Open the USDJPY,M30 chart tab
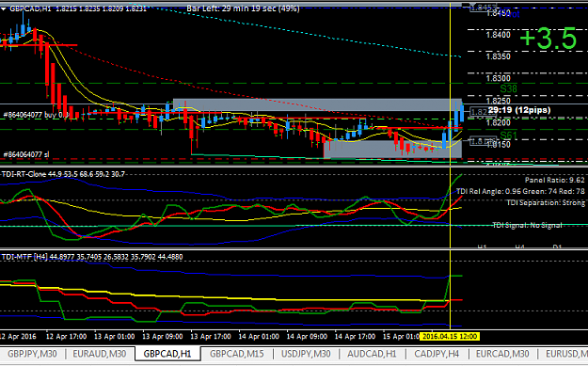The height and width of the screenshot is (366, 588). click(x=306, y=354)
